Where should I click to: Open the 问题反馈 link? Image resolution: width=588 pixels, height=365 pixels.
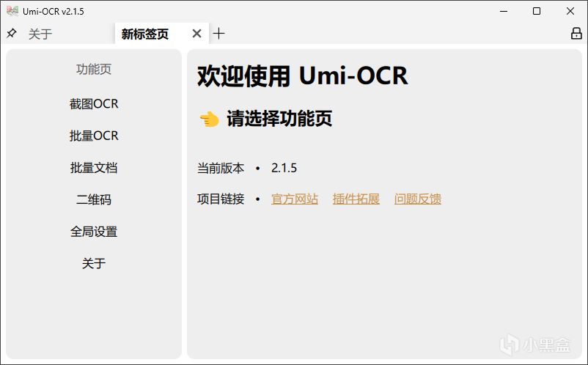418,199
